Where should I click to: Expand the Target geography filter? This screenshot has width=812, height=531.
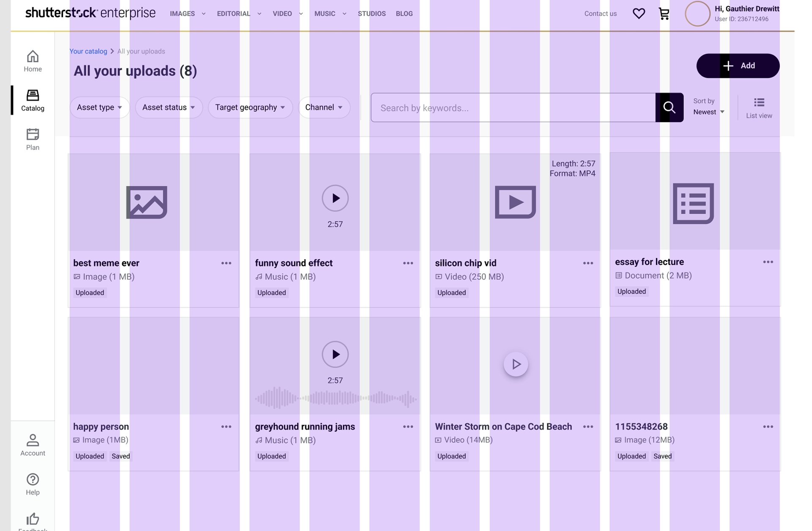250,107
